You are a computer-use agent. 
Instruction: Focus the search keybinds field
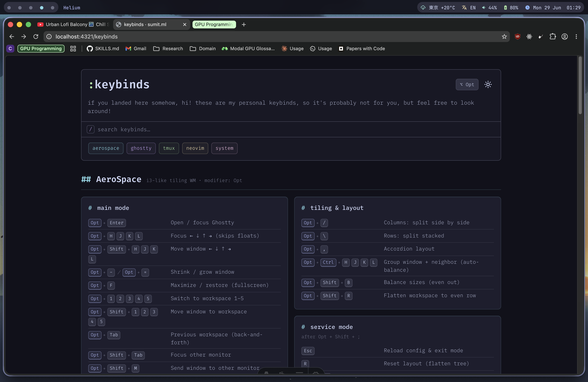pos(291,130)
